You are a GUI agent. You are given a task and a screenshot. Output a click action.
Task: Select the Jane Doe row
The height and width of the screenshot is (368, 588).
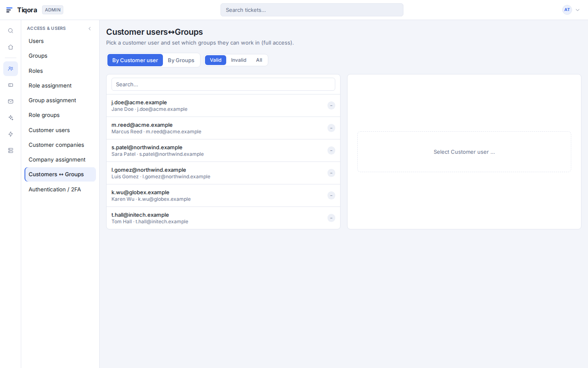pos(223,105)
